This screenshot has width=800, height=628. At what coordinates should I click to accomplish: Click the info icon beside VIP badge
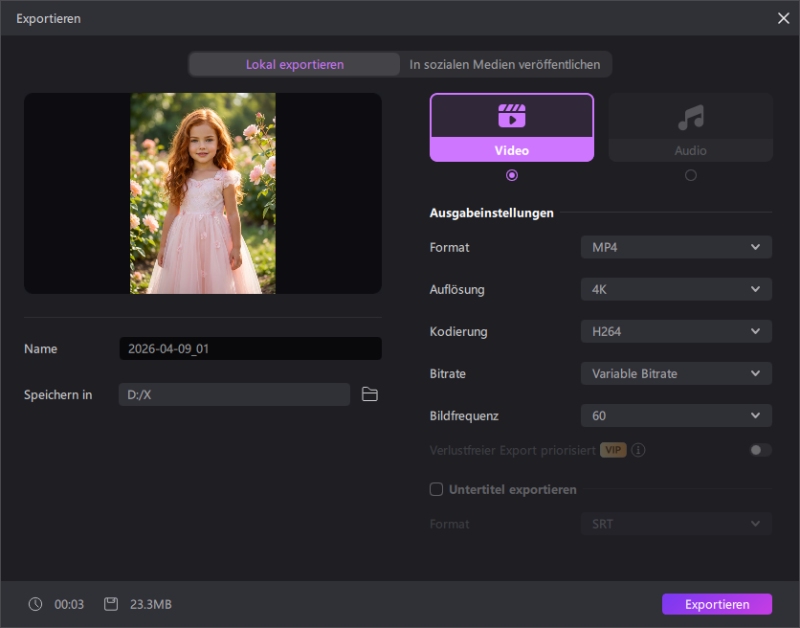[x=638, y=450]
